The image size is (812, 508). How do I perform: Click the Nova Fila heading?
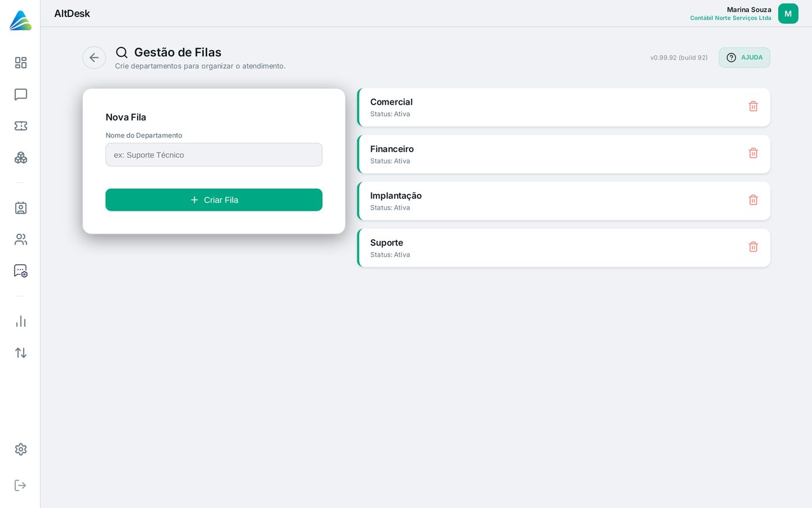point(126,117)
